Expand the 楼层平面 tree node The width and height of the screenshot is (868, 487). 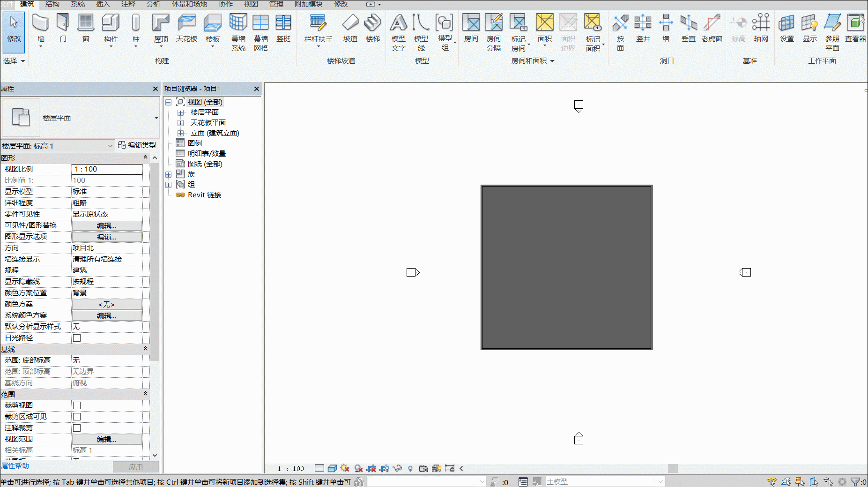[180, 112]
